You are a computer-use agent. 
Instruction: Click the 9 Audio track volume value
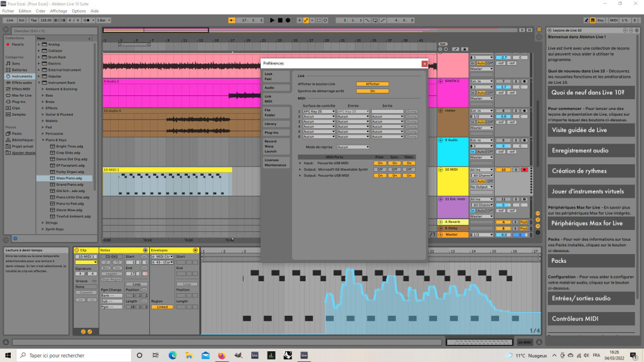(503, 146)
